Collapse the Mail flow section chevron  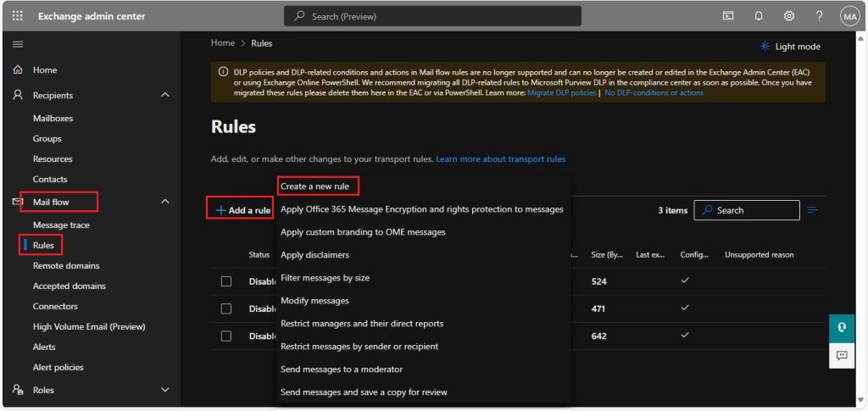pos(164,202)
